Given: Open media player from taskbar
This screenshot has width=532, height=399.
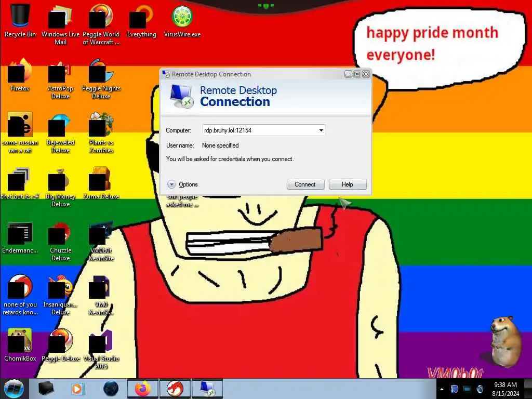Looking at the screenshot, I should (x=78, y=389).
